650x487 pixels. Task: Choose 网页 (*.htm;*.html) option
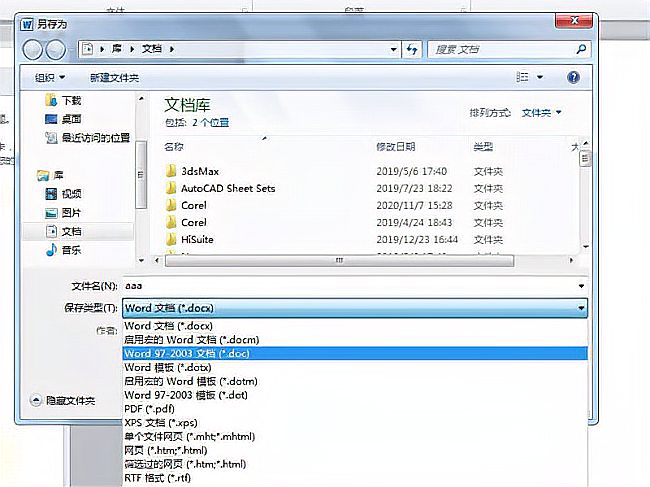pos(355,450)
